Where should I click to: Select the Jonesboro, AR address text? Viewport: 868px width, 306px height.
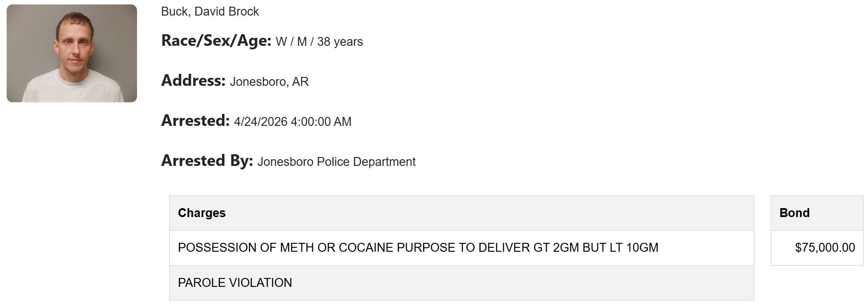(269, 82)
